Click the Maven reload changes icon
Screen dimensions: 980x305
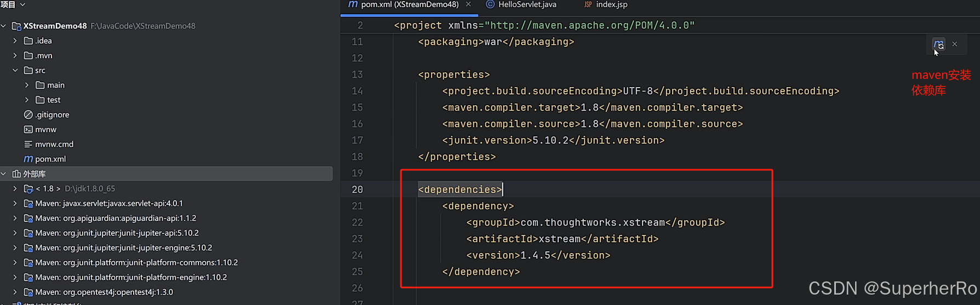938,44
